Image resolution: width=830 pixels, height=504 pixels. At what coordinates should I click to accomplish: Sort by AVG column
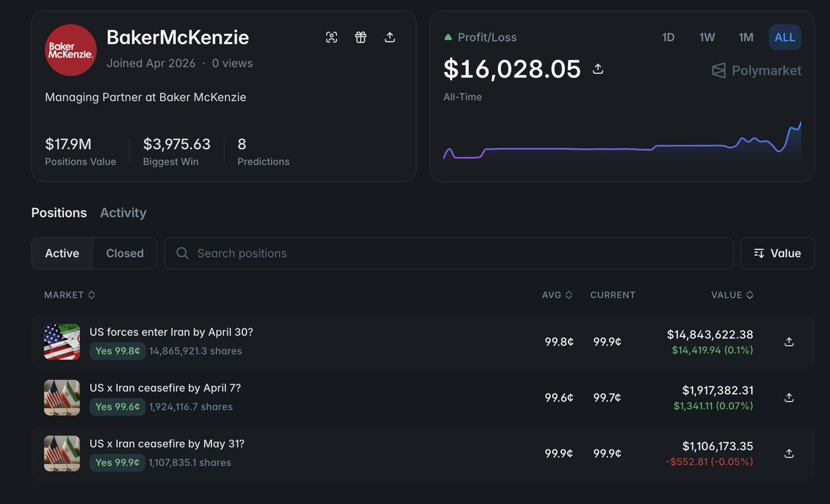point(557,295)
